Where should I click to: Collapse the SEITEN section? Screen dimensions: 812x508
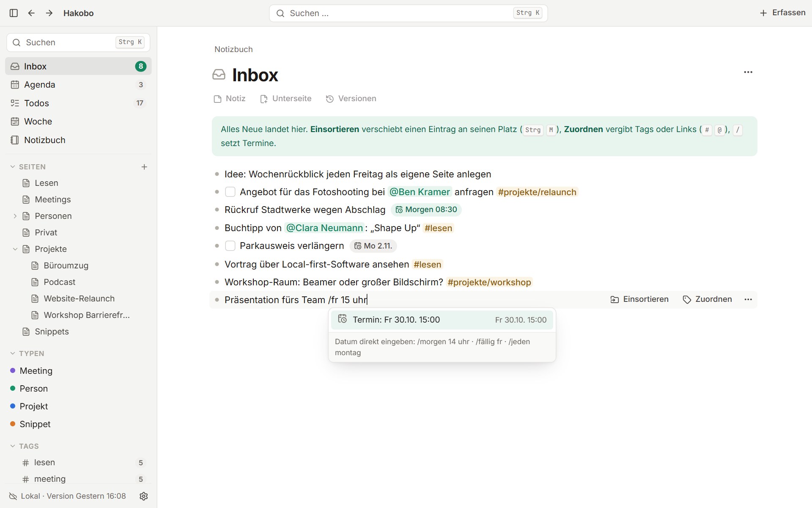[x=13, y=167]
